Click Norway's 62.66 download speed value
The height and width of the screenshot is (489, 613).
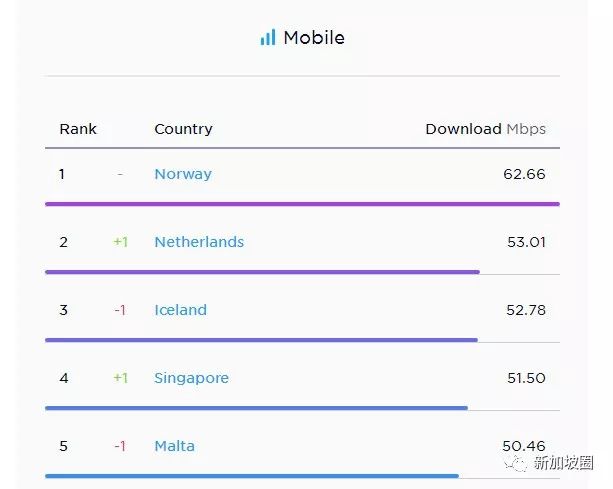tap(524, 174)
